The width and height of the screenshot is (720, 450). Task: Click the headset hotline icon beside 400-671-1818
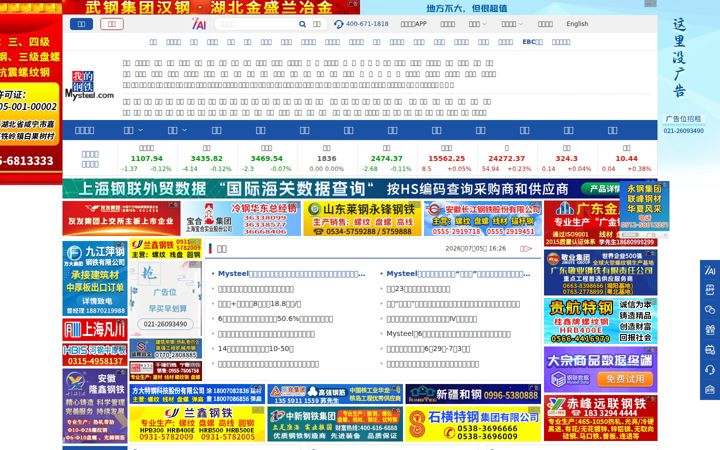338,24
